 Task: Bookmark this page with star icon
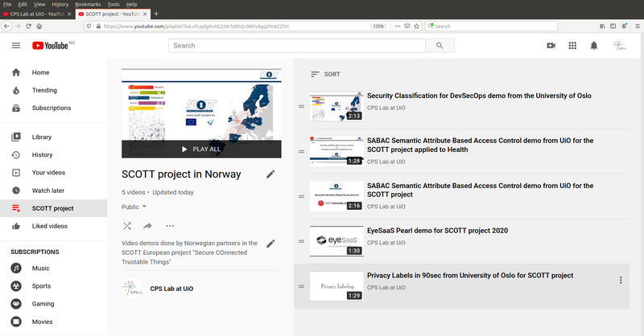[416, 27]
